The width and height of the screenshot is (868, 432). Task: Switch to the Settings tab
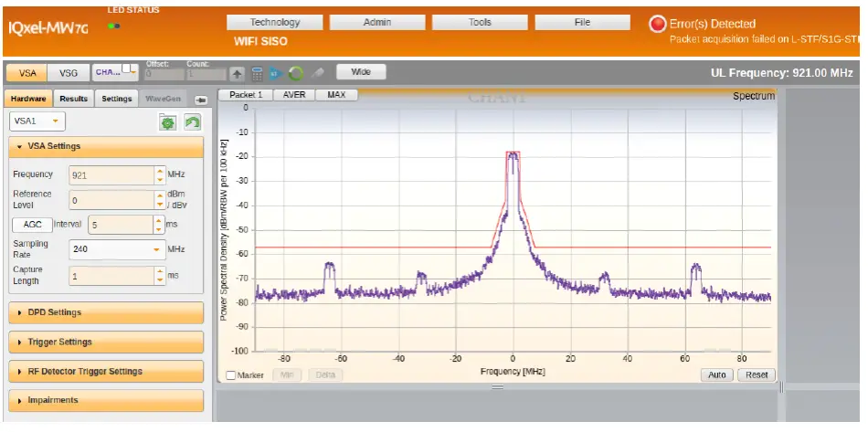116,99
